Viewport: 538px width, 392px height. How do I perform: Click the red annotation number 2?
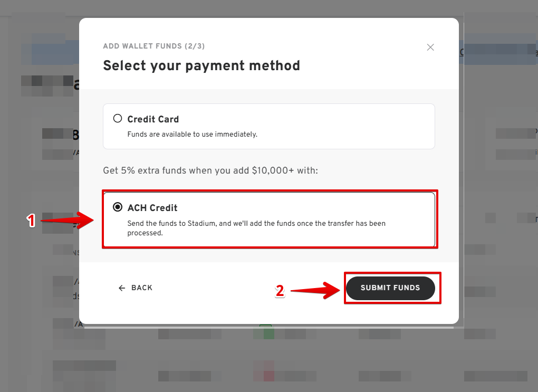(280, 291)
